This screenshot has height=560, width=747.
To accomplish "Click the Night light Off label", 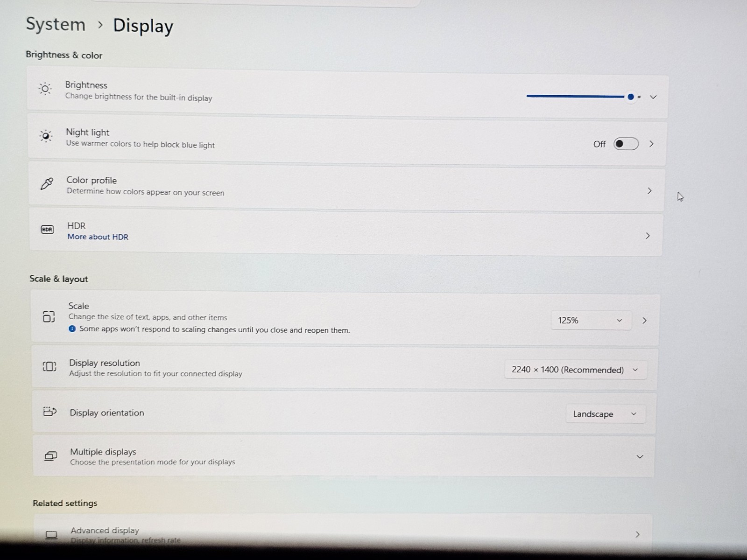I will [599, 144].
